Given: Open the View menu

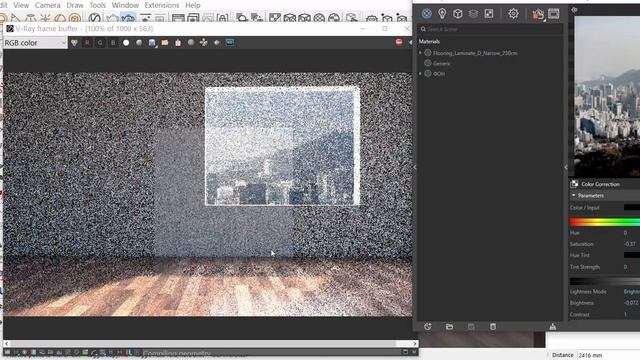Looking at the screenshot, I should coord(21,5).
